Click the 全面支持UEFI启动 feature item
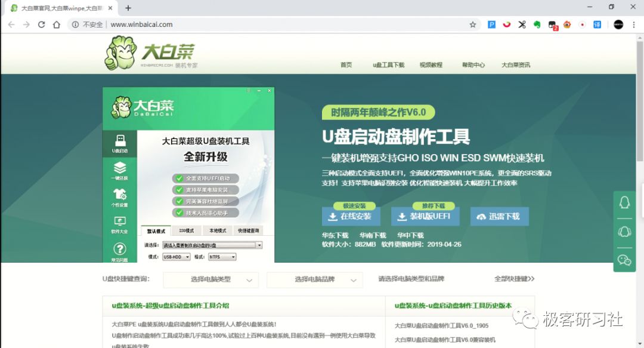Viewport: 644px width, 348px height. coord(206,178)
